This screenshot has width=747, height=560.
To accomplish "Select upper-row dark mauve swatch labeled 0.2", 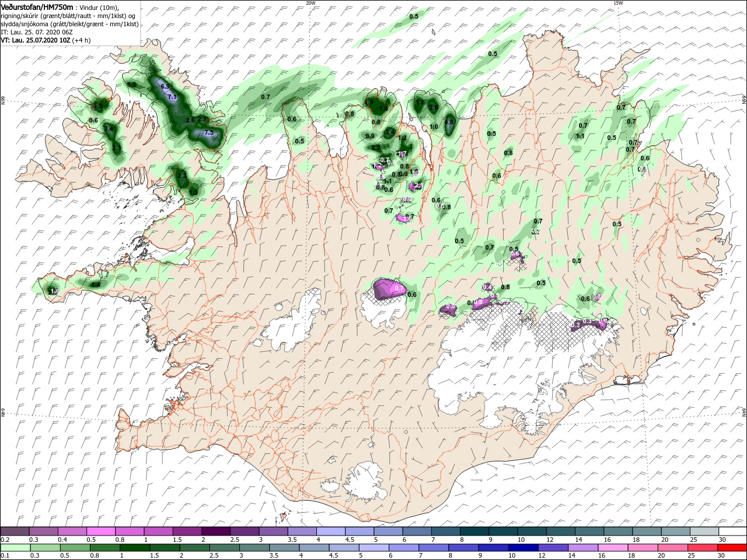I will click(15, 531).
